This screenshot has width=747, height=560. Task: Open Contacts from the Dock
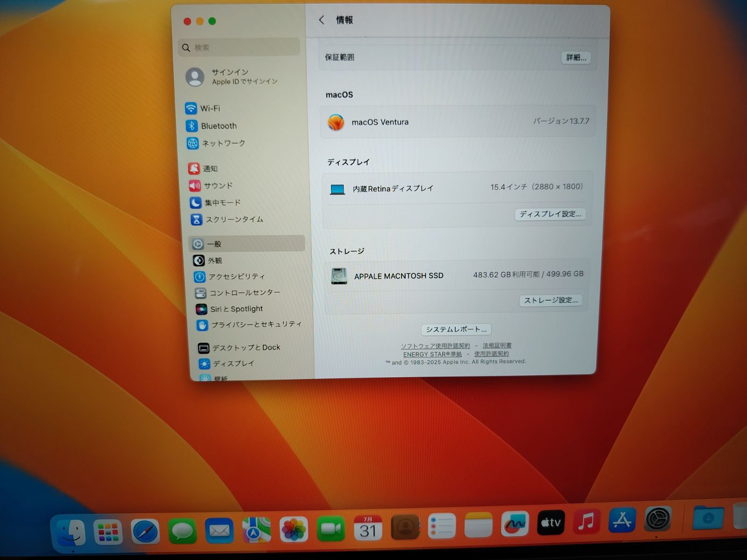click(x=405, y=527)
